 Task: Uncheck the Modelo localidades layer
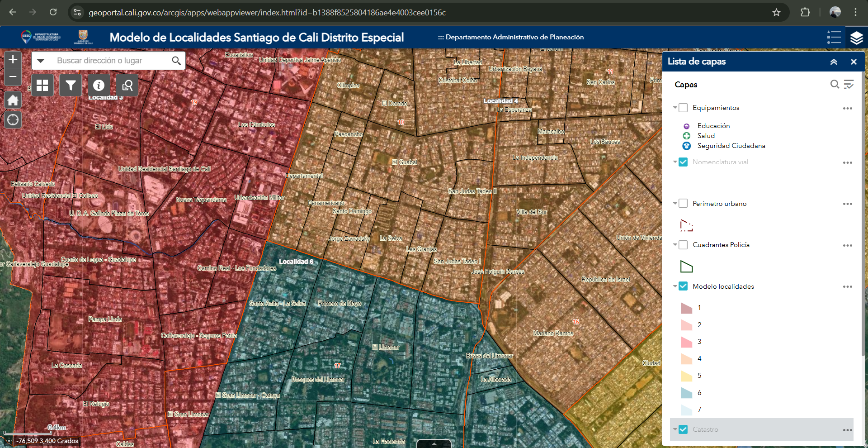pos(683,286)
